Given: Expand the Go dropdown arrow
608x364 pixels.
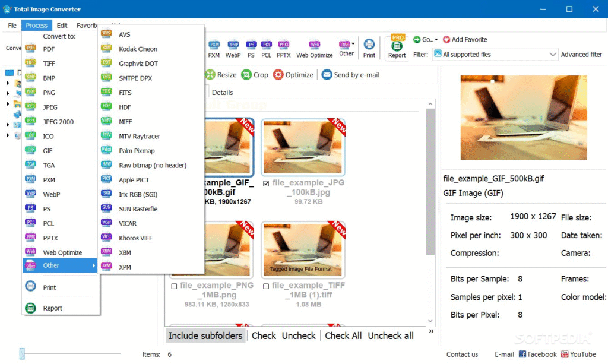Looking at the screenshot, I should [436, 40].
